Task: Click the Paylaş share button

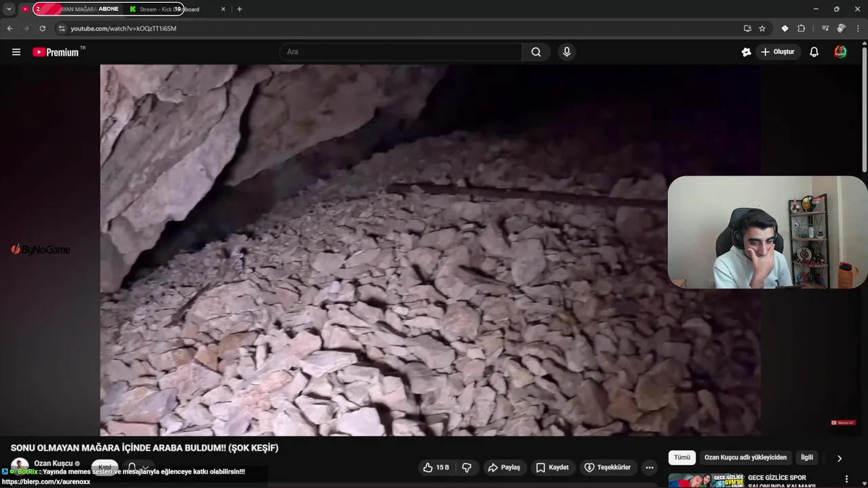Action: [x=504, y=468]
